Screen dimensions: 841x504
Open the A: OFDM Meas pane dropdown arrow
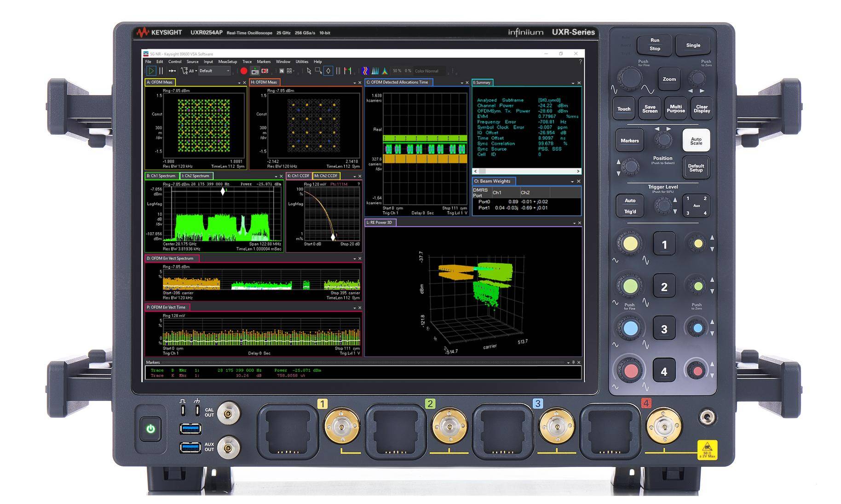click(239, 83)
